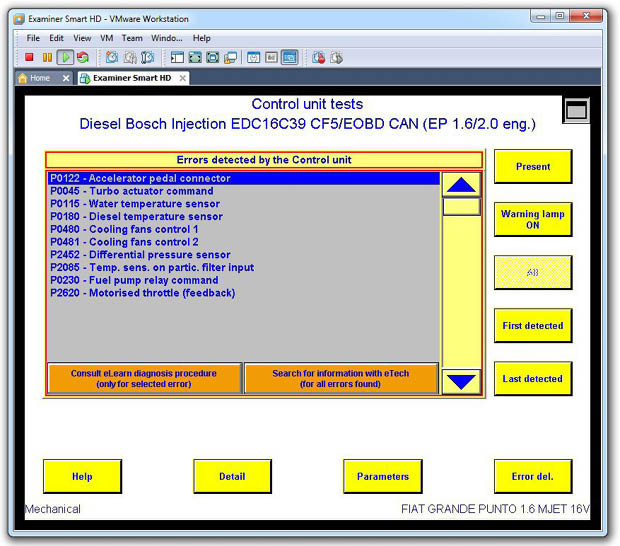620x546 pixels.
Task: Click the window icon at top-right of Examiner
Action: point(576,110)
